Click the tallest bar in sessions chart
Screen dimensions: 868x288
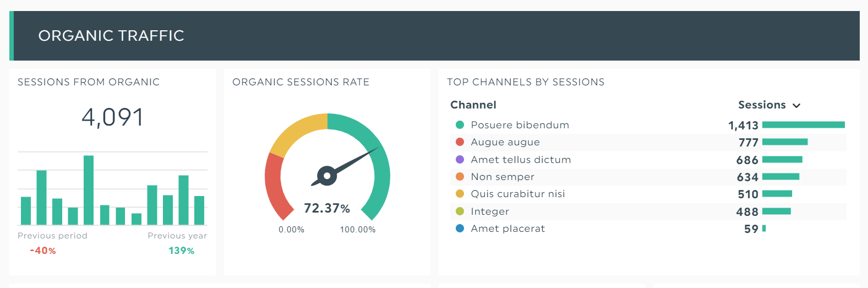coord(89,190)
